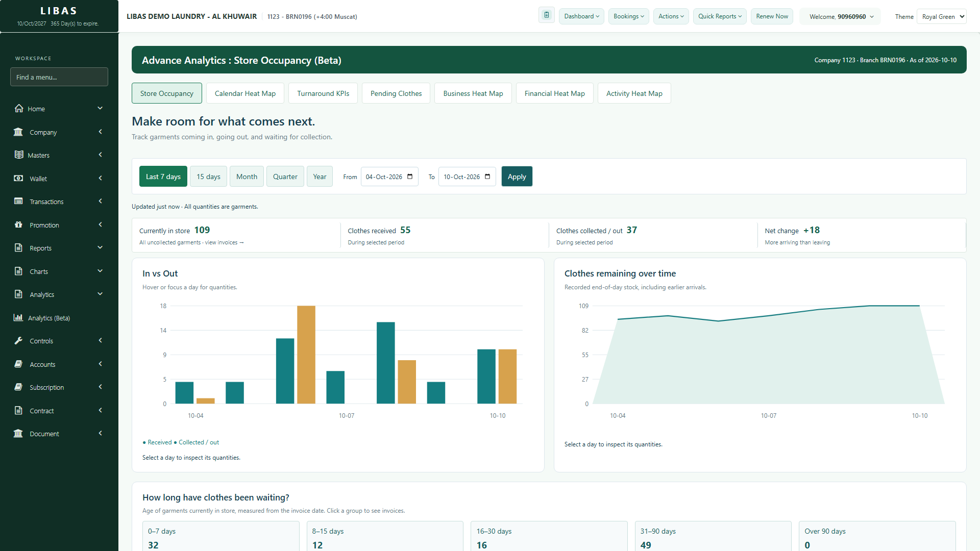Click the Find a menu search field
This screenshot has height=551, width=980.
click(59, 77)
